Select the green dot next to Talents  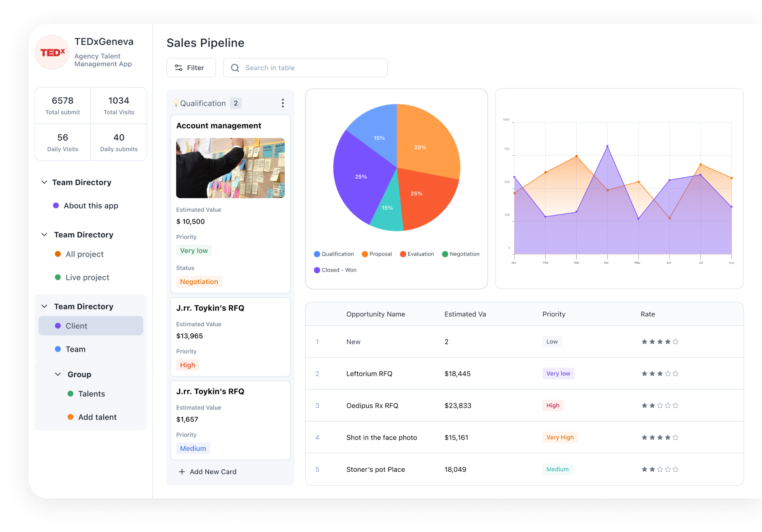pyautogui.click(x=71, y=394)
